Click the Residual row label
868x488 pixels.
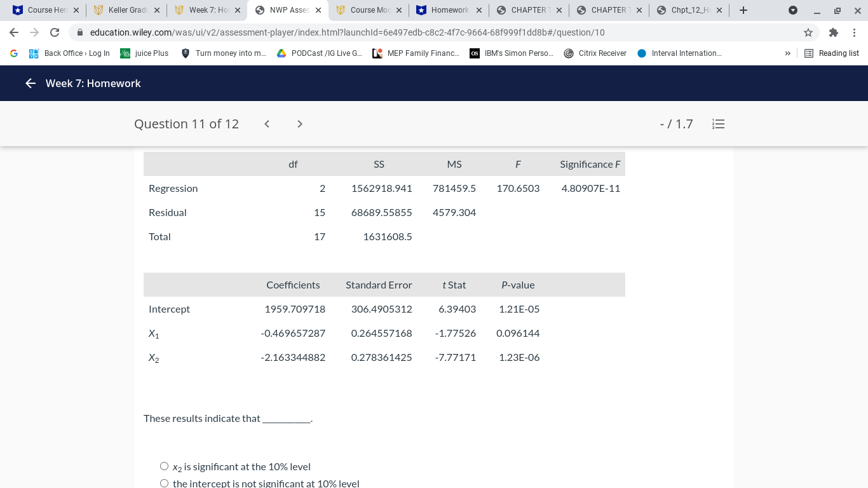168,212
